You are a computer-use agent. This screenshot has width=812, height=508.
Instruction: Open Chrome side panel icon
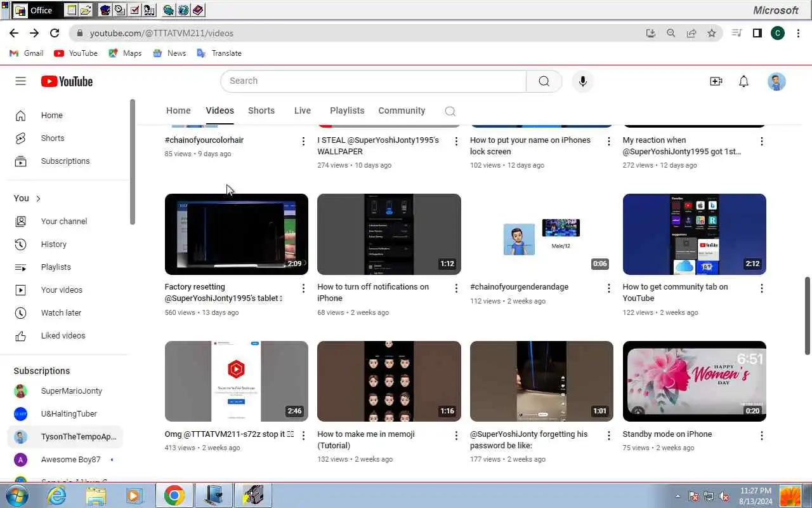click(757, 33)
